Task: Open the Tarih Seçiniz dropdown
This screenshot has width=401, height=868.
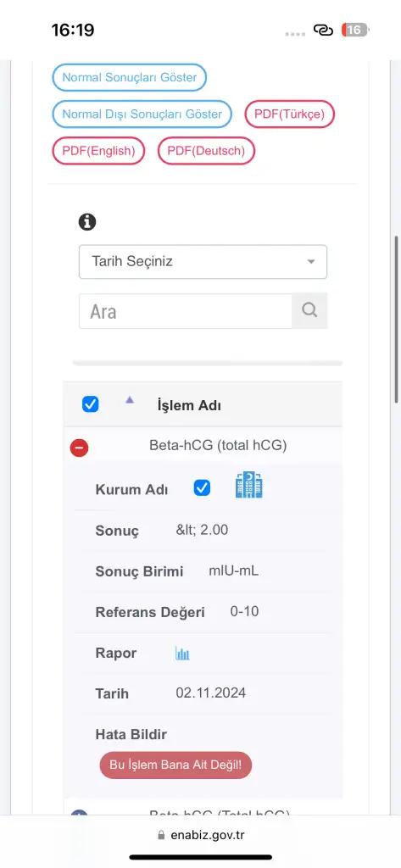Action: (203, 261)
